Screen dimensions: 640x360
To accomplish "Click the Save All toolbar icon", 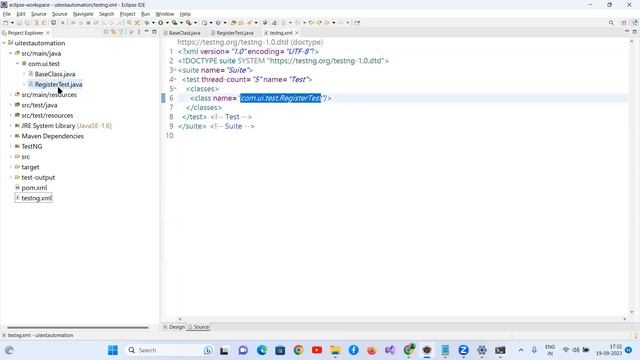I will (27, 23).
